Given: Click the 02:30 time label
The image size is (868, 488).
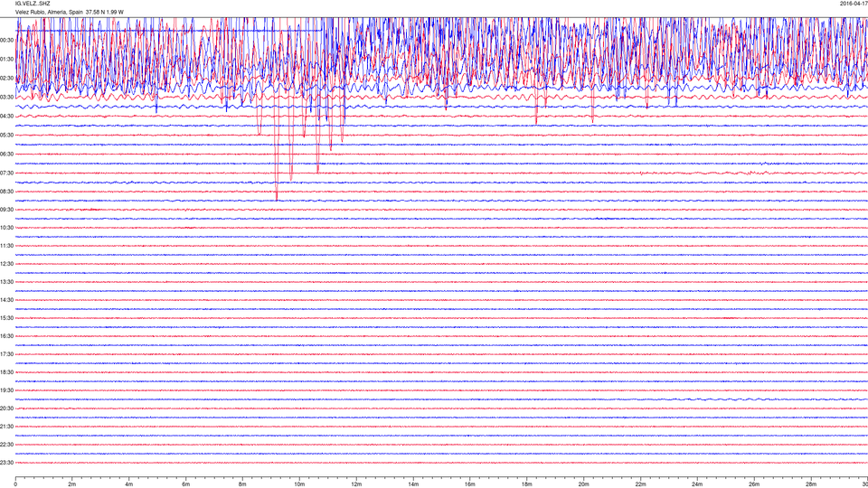Looking at the screenshot, I should [x=6, y=79].
